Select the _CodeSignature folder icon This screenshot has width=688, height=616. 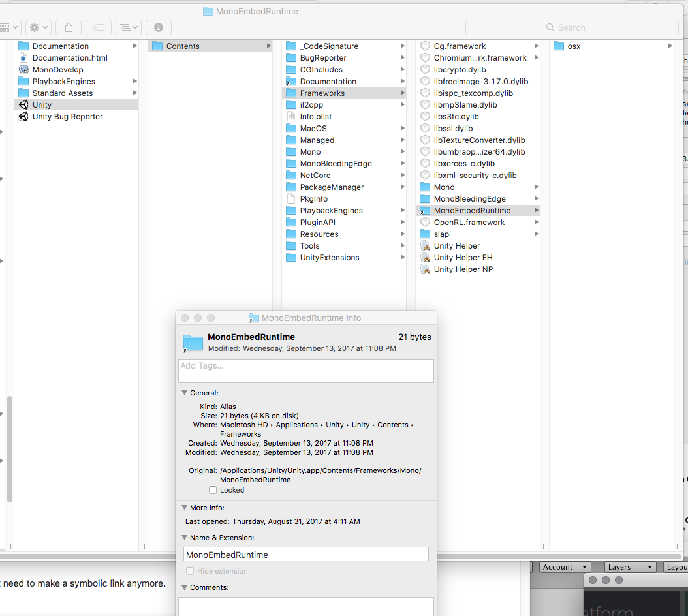291,46
